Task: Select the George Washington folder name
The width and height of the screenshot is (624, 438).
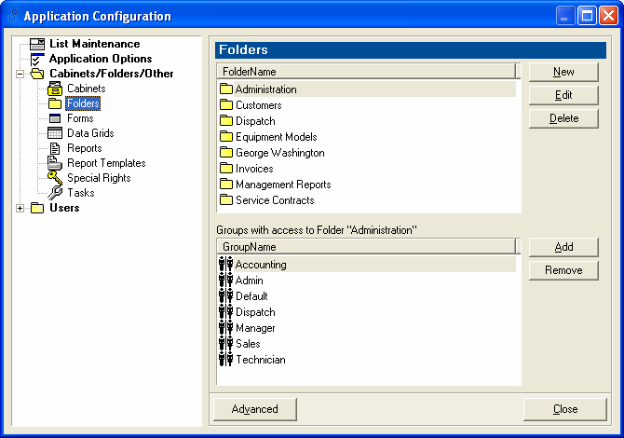Action: tap(280, 153)
